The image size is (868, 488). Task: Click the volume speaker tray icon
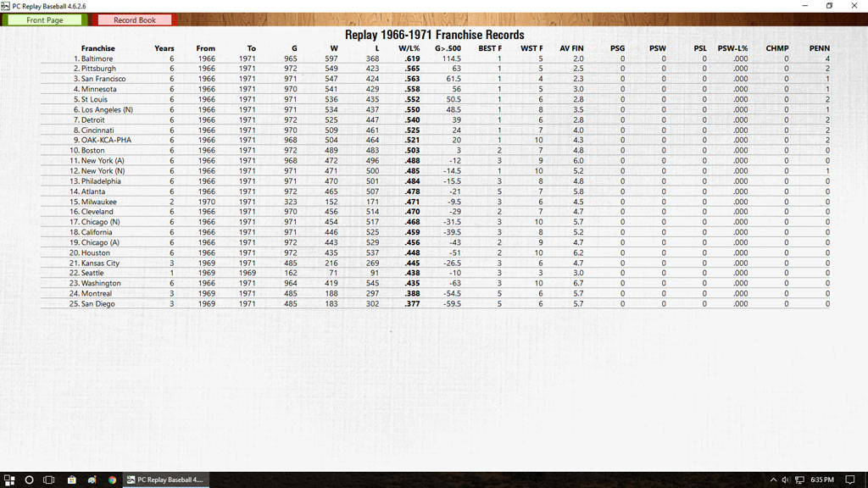point(786,480)
